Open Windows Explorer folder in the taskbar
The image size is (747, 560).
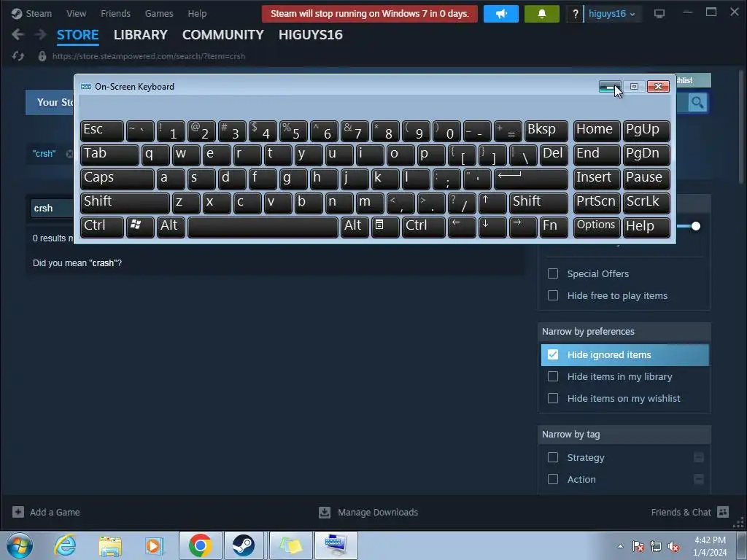pyautogui.click(x=110, y=546)
